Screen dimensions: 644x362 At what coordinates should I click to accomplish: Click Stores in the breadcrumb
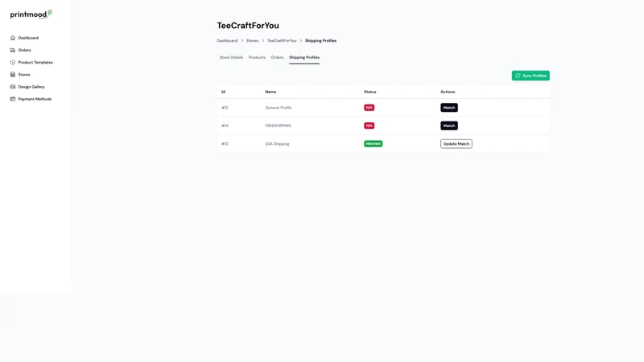pos(252,41)
